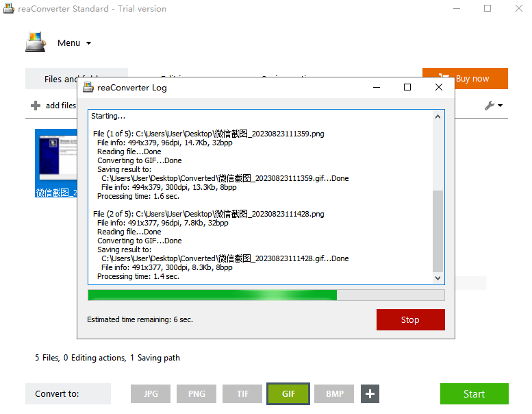Click the Buy now button
The image size is (532, 414).
coord(465,79)
